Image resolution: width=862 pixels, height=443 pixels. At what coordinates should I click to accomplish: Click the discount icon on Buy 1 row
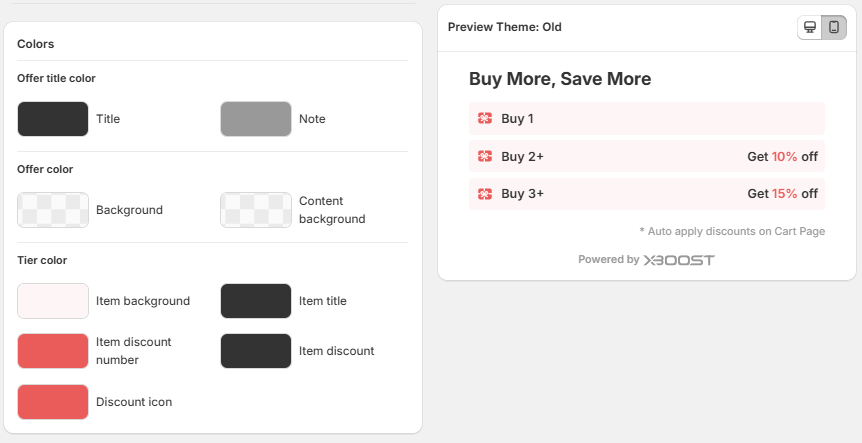[x=485, y=118]
